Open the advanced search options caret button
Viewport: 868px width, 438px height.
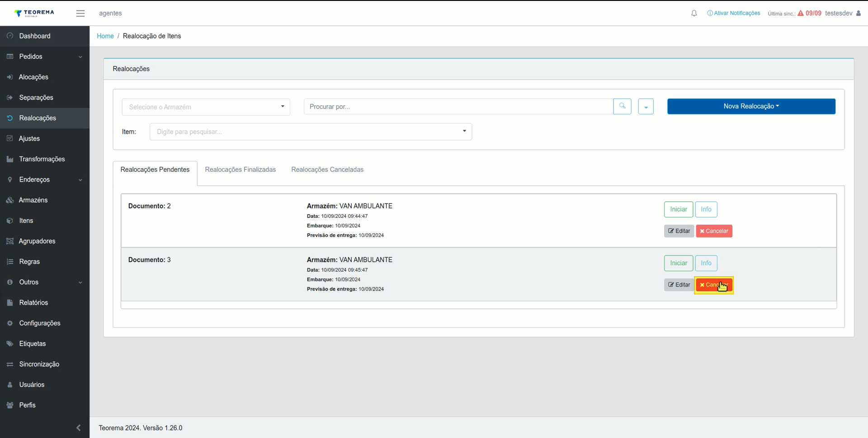coord(646,107)
